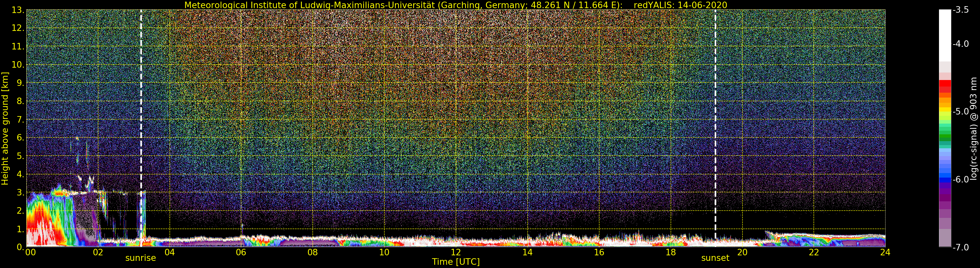Click the sunrise label below the axis
This screenshot has height=268, width=980.
point(140,258)
